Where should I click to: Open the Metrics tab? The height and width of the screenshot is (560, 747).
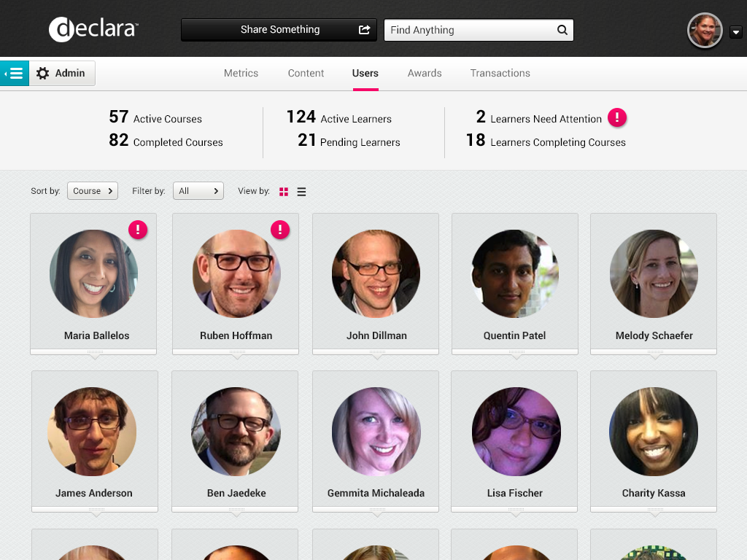click(x=241, y=73)
